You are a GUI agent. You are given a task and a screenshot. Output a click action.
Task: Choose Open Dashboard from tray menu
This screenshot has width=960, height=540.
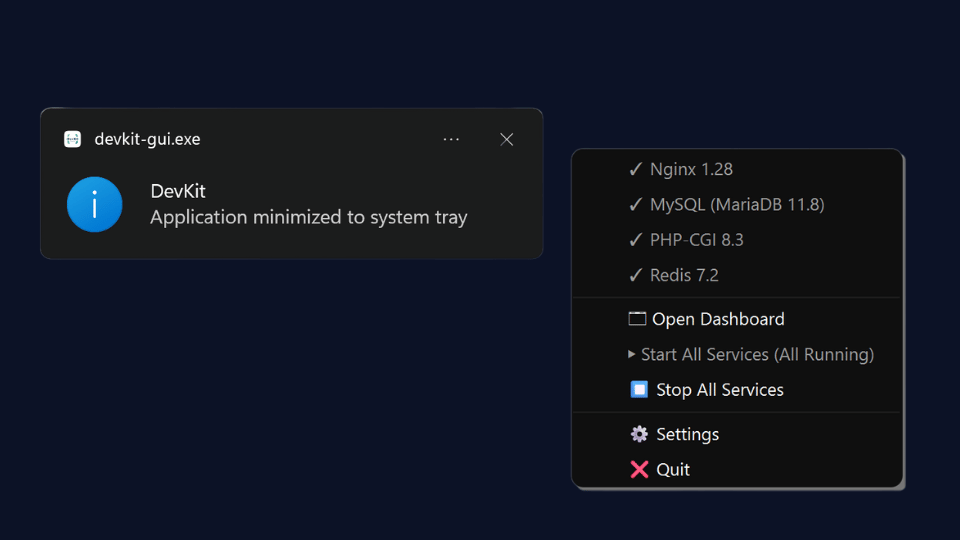point(737,319)
